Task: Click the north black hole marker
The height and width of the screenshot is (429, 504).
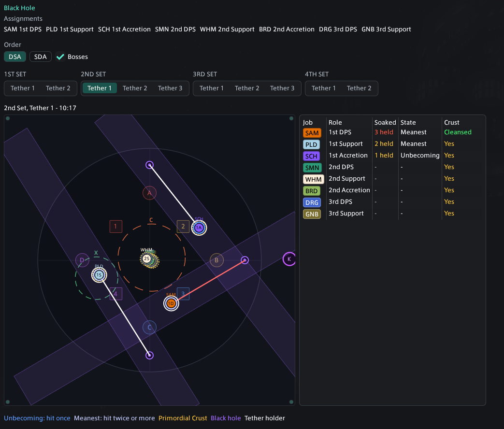Action: tap(149, 165)
